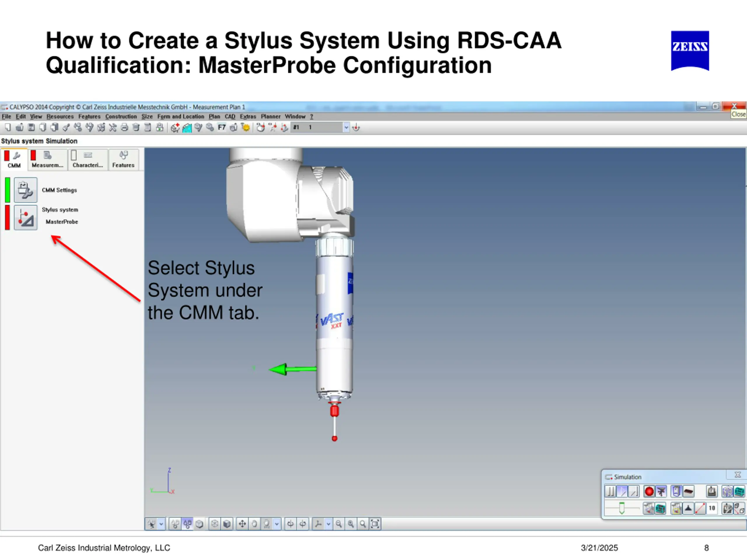
Task: Toggle the play simulation button
Action: [x=622, y=491]
